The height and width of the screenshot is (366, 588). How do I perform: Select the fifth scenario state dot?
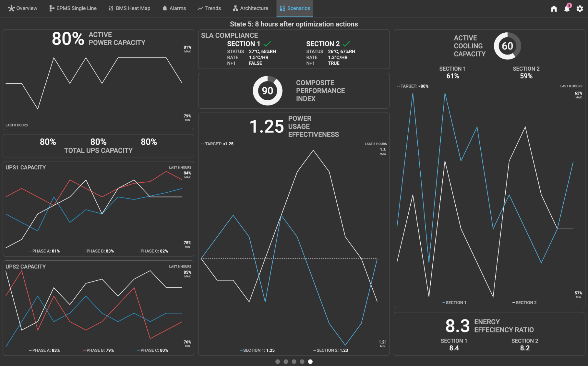click(x=310, y=362)
